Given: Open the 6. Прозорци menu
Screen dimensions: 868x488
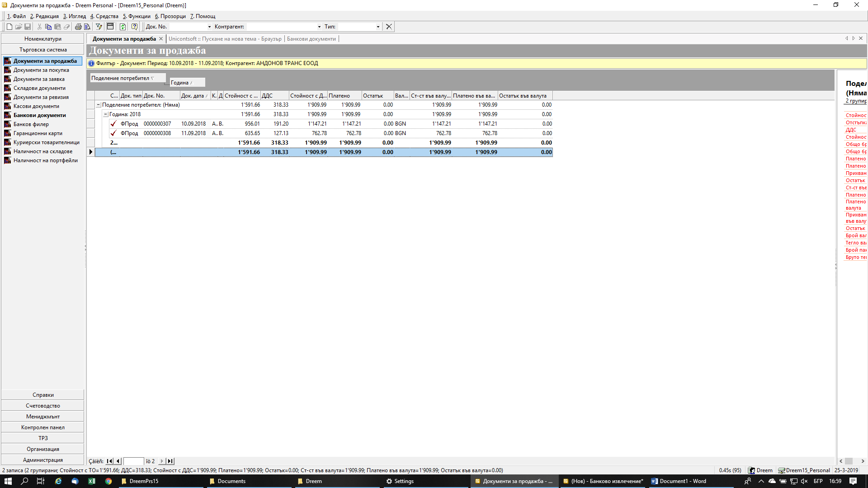Looking at the screenshot, I should click(170, 16).
